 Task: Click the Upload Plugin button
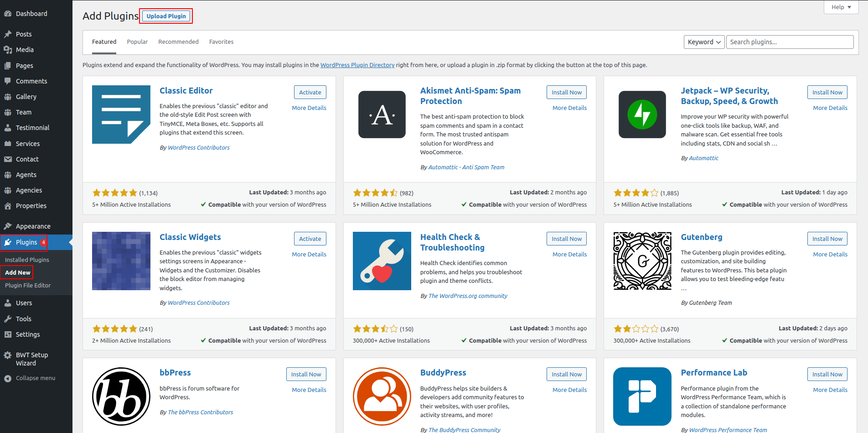(x=166, y=16)
